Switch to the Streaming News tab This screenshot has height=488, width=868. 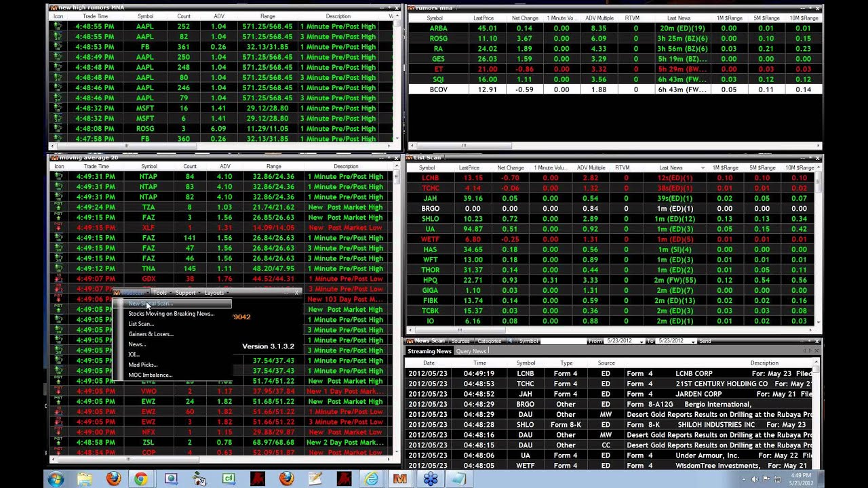pyautogui.click(x=429, y=351)
